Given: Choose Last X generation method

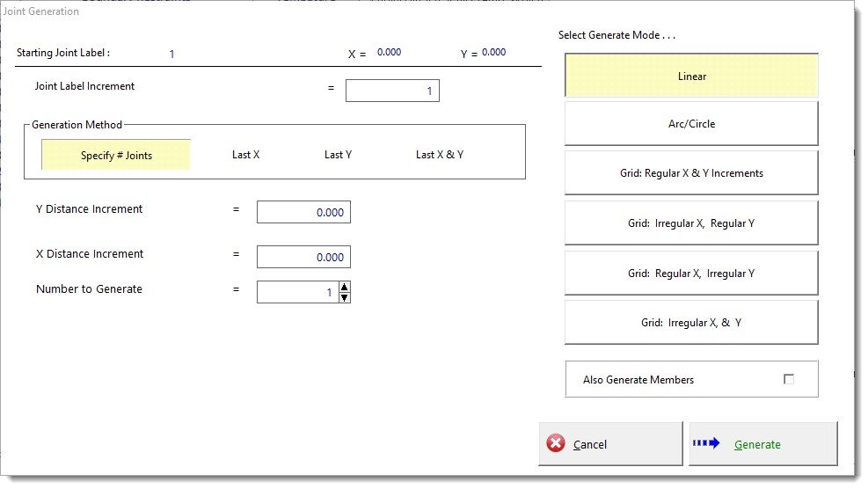Looking at the screenshot, I should 245,155.
